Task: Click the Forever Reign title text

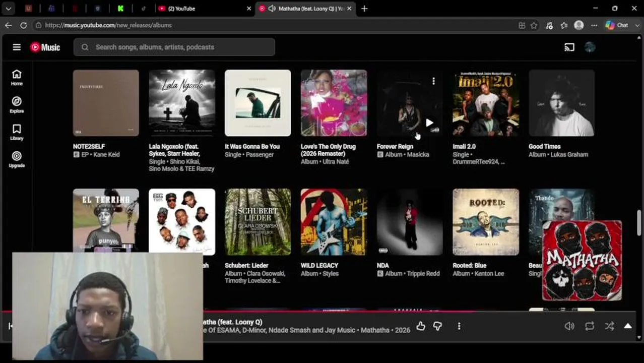Action: click(395, 146)
